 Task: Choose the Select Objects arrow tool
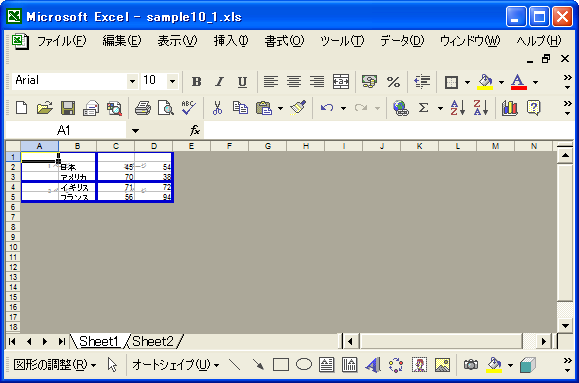tap(112, 365)
